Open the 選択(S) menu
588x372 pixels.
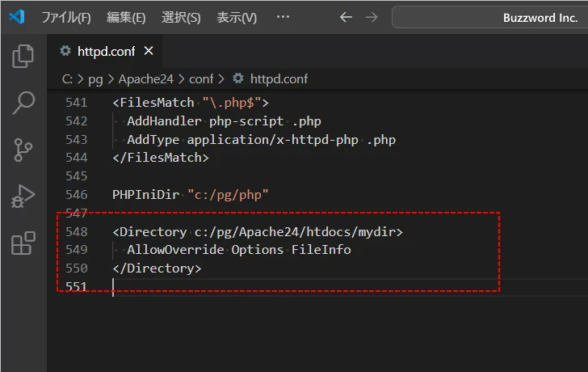181,17
